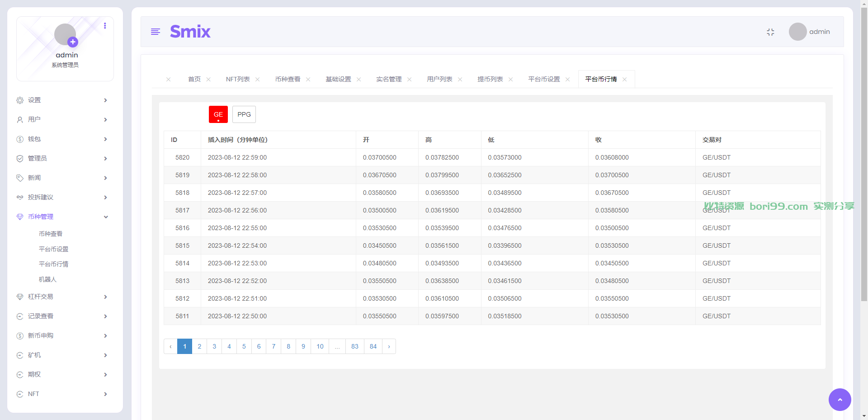Close the 用户列表 tab
Viewport: 868px width, 420px height.
[x=460, y=80]
